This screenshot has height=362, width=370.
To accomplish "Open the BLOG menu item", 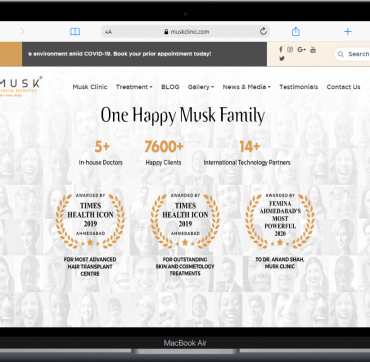I will [170, 87].
